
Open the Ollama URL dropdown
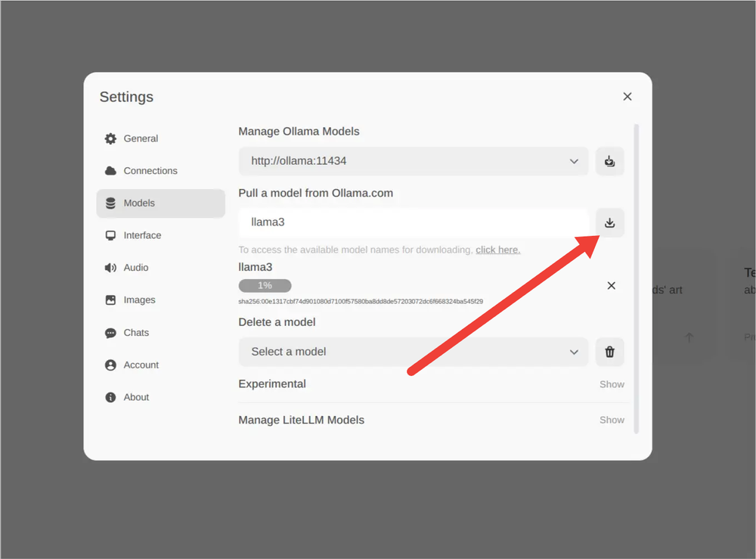[413, 161]
